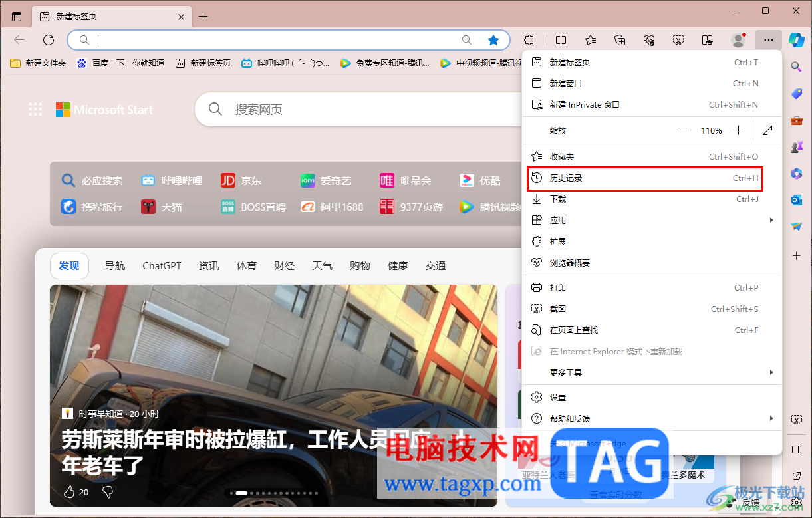This screenshot has height=518, width=812.
Task: Open the Favorites star icon in the toolbar
Action: click(590, 39)
